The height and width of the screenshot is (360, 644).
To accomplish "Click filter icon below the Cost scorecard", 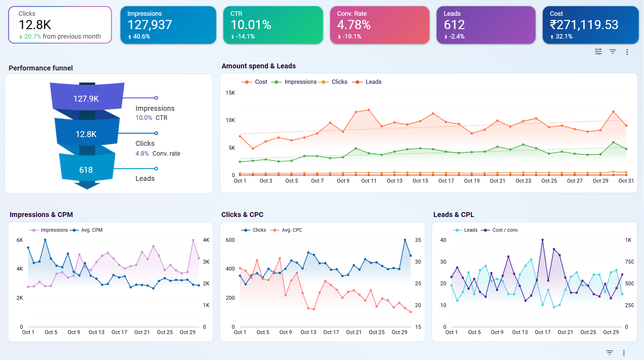I will [x=612, y=52].
